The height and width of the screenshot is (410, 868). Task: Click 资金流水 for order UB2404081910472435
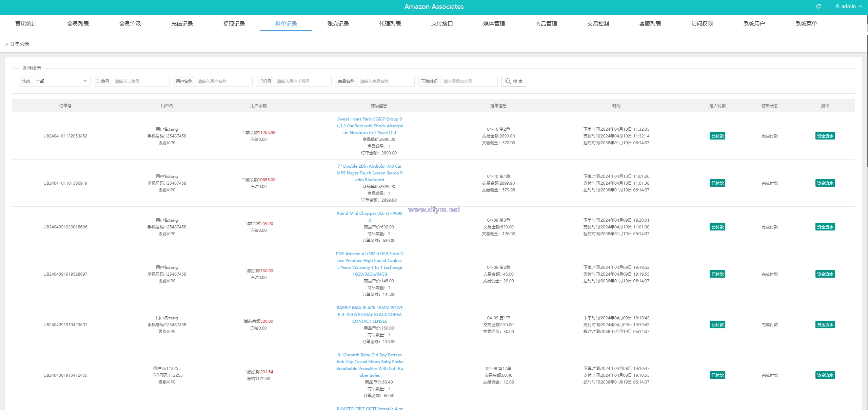click(x=825, y=375)
